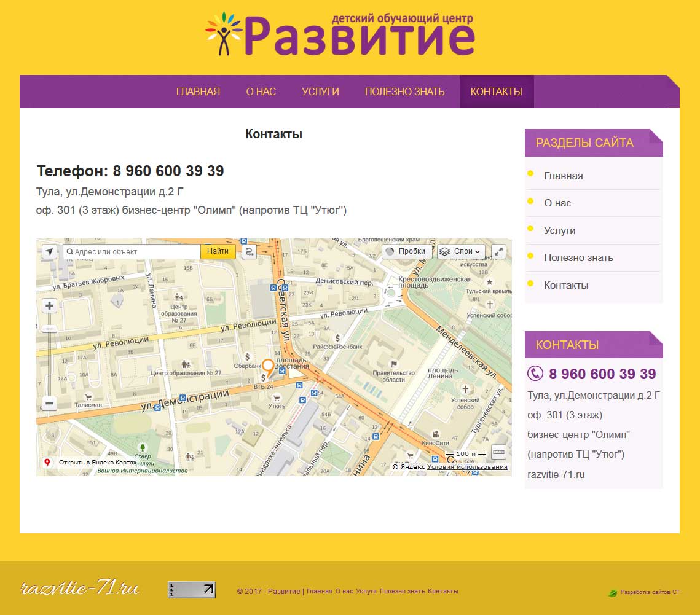Click the Развитие site logo
700x615 pixels.
click(x=340, y=34)
